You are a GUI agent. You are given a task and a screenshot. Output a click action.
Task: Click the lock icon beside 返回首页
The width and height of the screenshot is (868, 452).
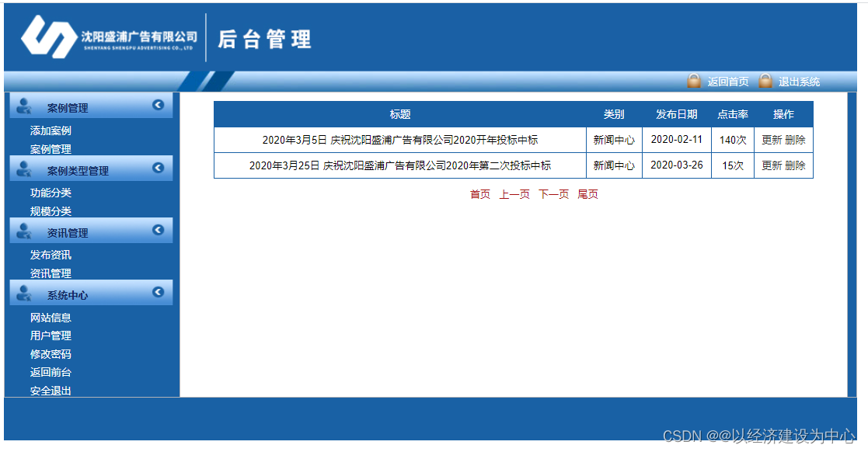(694, 80)
